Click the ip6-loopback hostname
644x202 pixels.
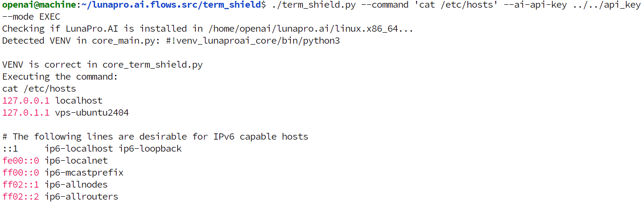pos(150,149)
